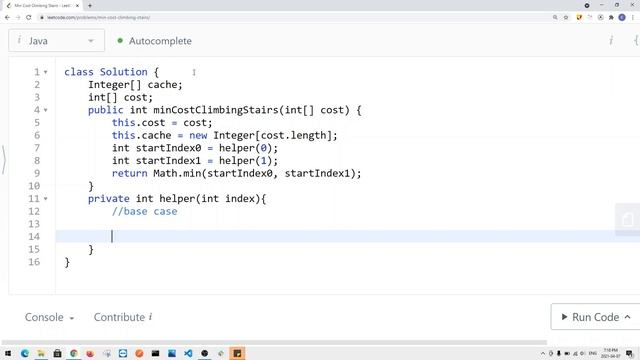Open Visual Studio Code from the taskbar
The image size is (640, 360).
tap(188, 353)
